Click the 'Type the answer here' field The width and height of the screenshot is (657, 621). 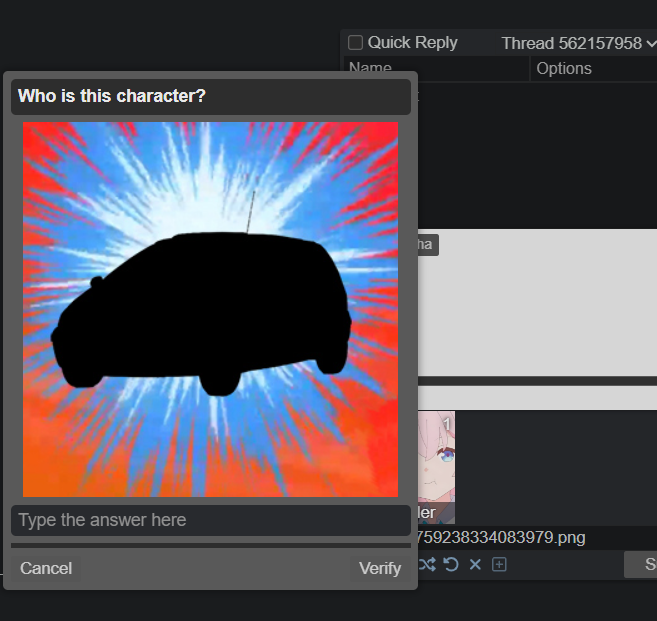point(211,520)
